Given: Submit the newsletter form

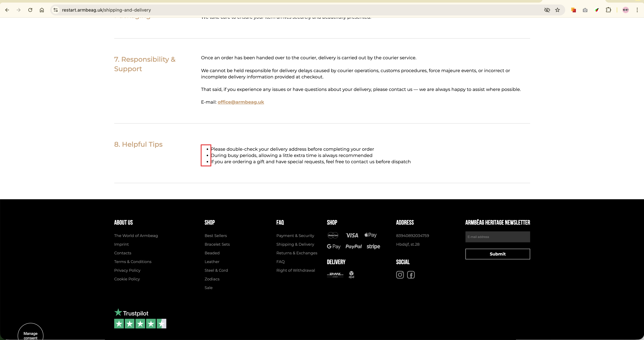Looking at the screenshot, I should click(x=497, y=254).
